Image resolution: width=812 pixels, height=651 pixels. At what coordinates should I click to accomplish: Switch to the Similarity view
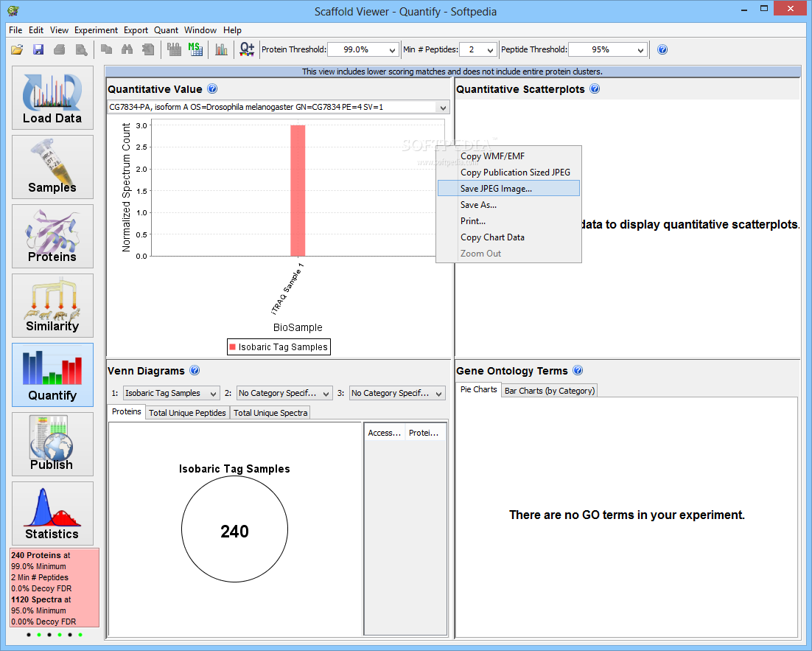(53, 306)
